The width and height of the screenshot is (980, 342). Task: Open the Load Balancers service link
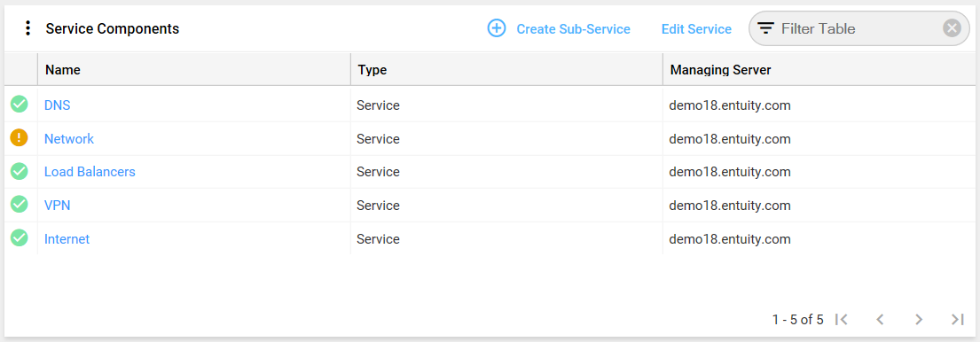pyautogui.click(x=90, y=172)
